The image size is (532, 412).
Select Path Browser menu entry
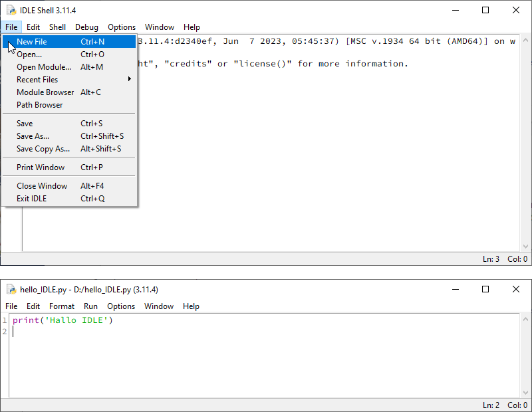69,105
